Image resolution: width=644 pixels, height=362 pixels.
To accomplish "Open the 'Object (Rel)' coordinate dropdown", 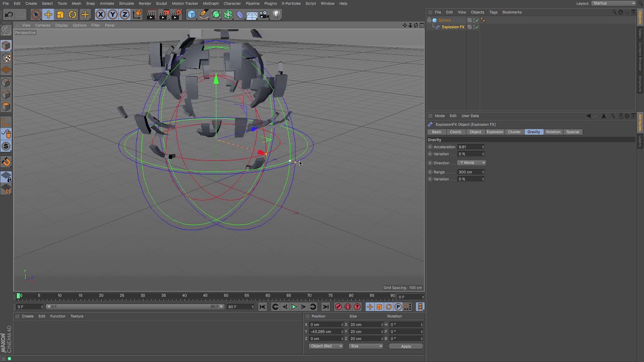I will [326, 346].
